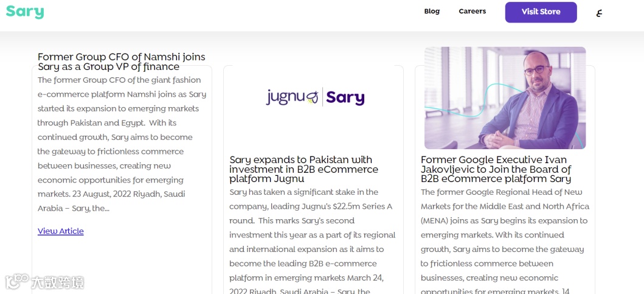The width and height of the screenshot is (644, 294).
Task: Click headline Sary expands to Pakistan
Action: pos(304,169)
